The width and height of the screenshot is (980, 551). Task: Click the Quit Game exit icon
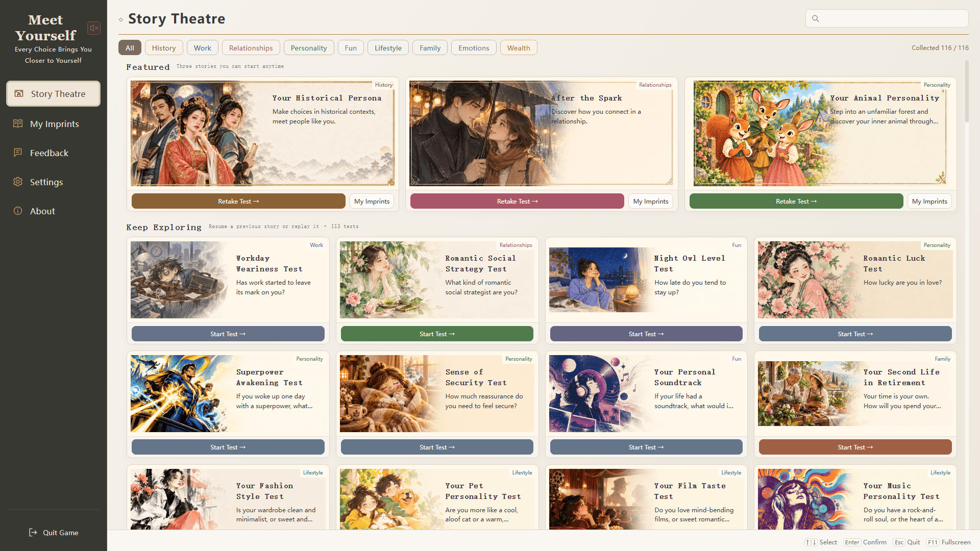click(33, 532)
